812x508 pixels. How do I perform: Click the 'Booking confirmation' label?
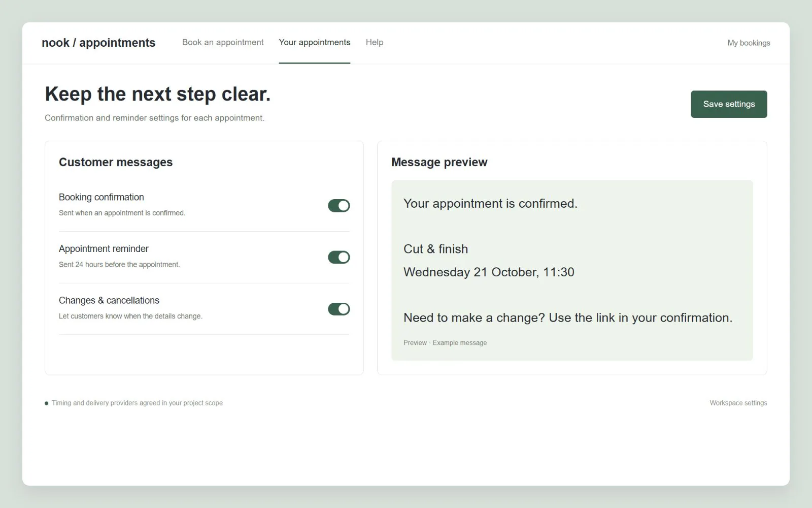pyautogui.click(x=101, y=197)
